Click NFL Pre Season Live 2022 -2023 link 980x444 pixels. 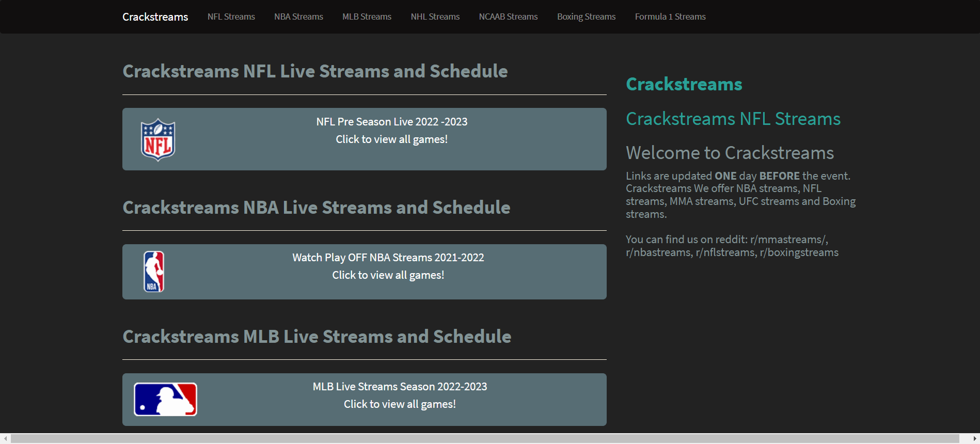pyautogui.click(x=392, y=122)
